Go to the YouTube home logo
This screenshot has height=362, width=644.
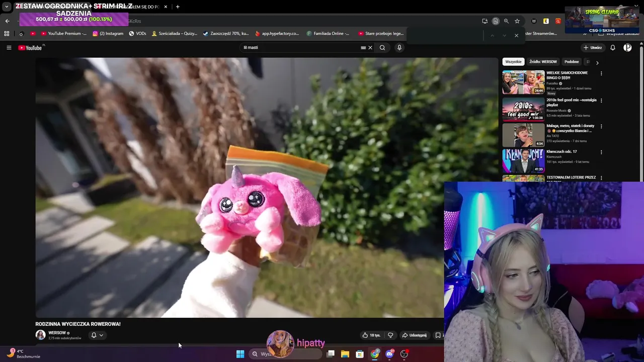click(30, 48)
